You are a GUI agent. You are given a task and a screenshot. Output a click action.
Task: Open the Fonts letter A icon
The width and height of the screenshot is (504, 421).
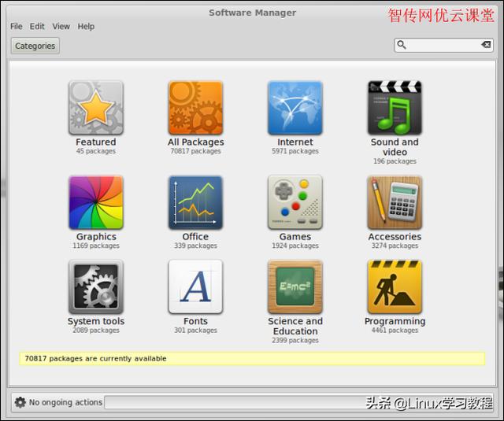point(195,286)
